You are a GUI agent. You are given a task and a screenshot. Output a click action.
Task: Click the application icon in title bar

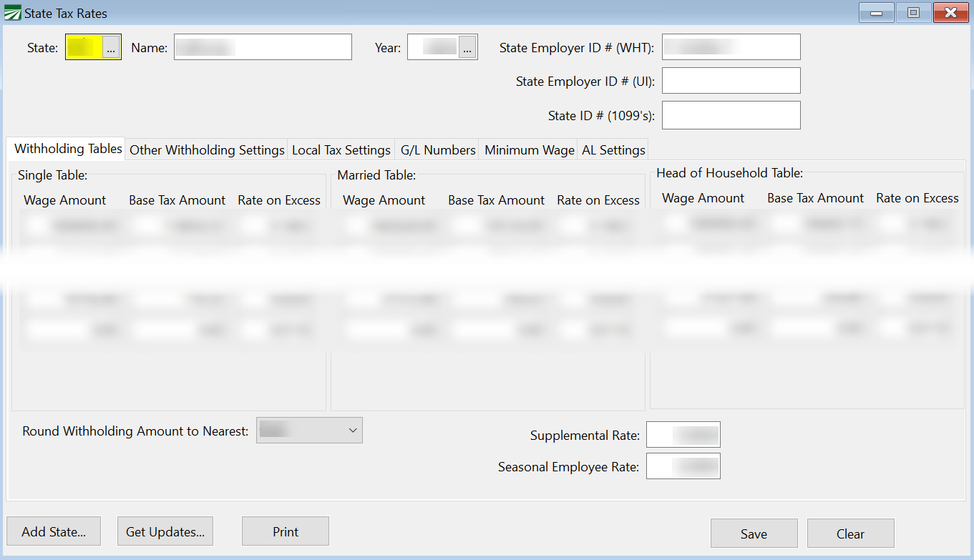pyautogui.click(x=13, y=13)
